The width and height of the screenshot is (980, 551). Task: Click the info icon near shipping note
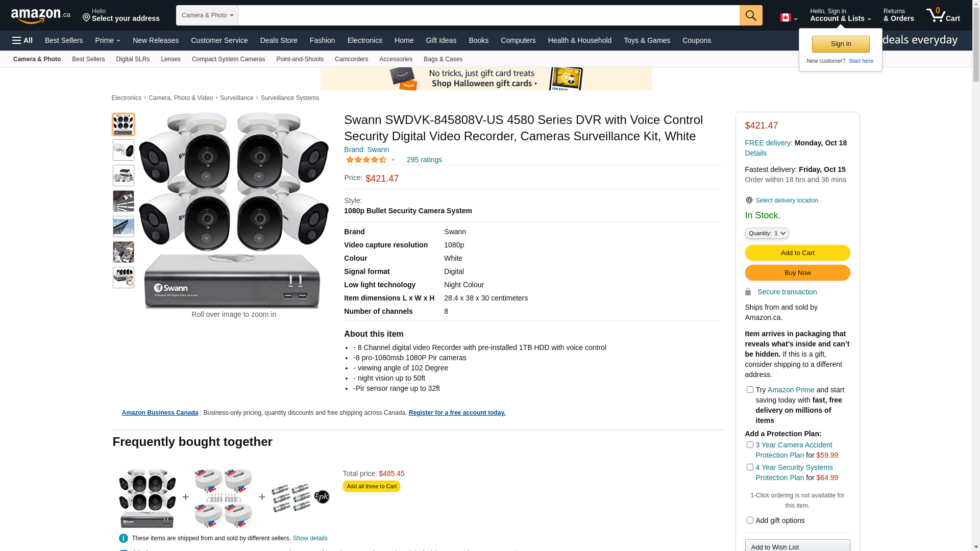124,538
